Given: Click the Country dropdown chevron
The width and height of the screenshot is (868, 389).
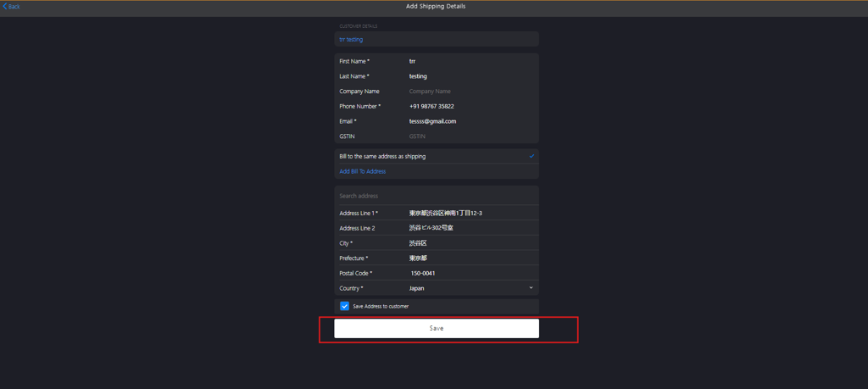Looking at the screenshot, I should pyautogui.click(x=531, y=288).
